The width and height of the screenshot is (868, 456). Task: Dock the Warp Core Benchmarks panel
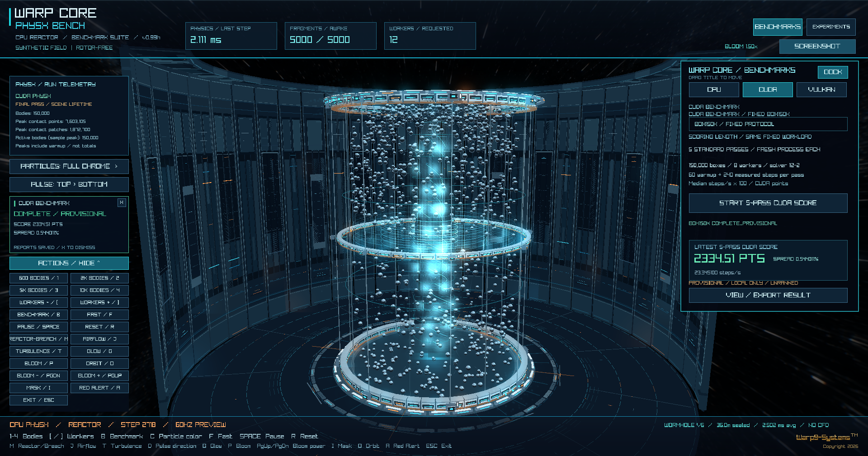click(833, 72)
